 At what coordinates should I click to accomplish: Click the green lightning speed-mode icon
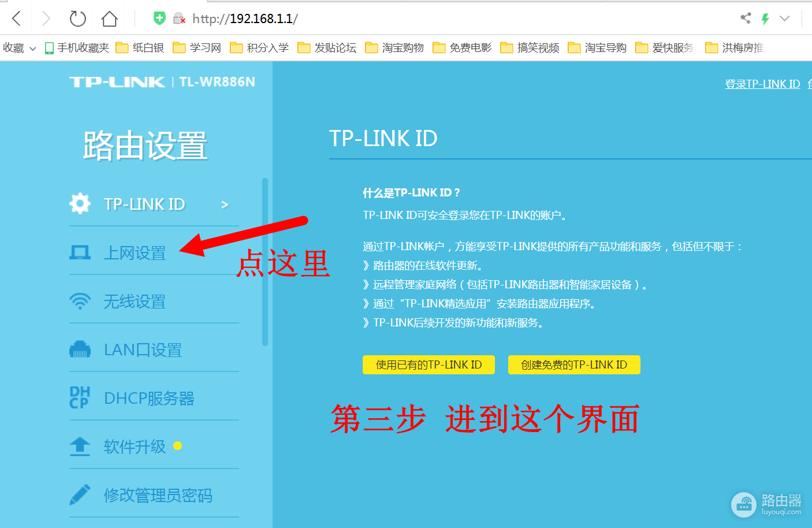765,18
